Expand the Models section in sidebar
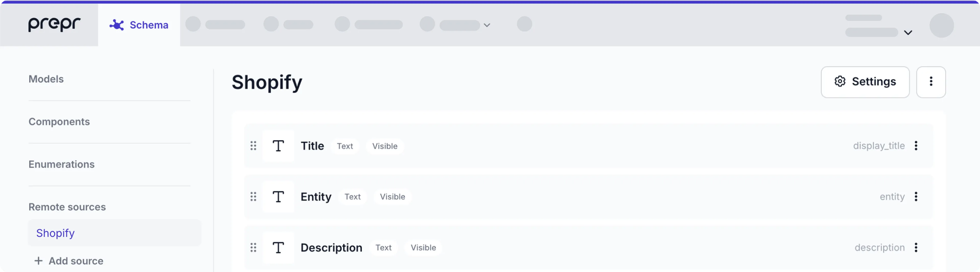Viewport: 980px width, 272px height. (46, 79)
